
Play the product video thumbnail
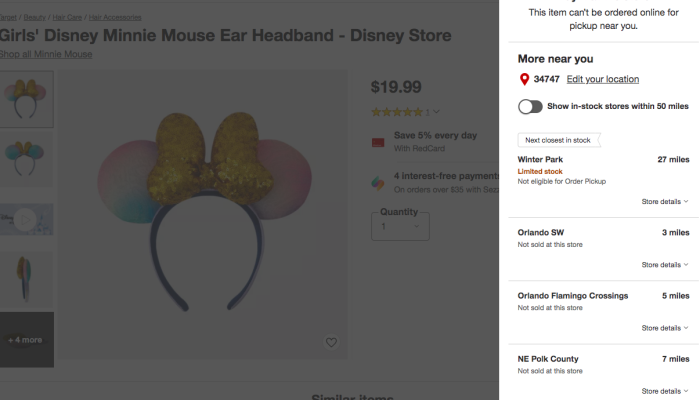[x=26, y=219]
